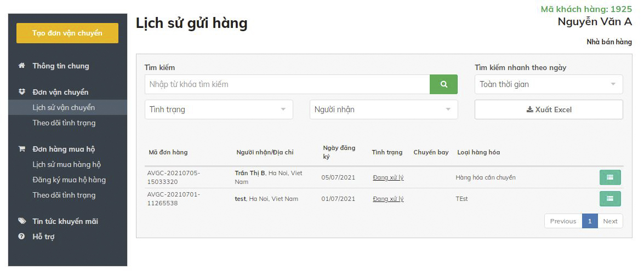Click the green search magnifier button

point(443,84)
